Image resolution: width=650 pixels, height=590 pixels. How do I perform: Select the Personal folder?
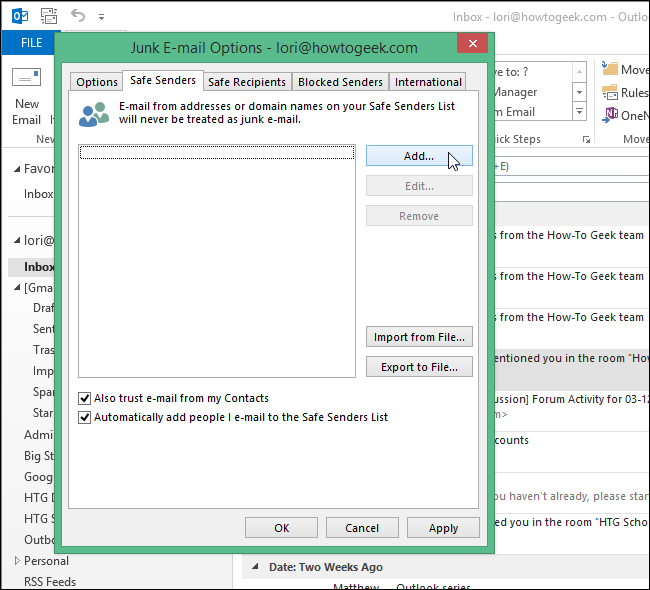point(46,561)
